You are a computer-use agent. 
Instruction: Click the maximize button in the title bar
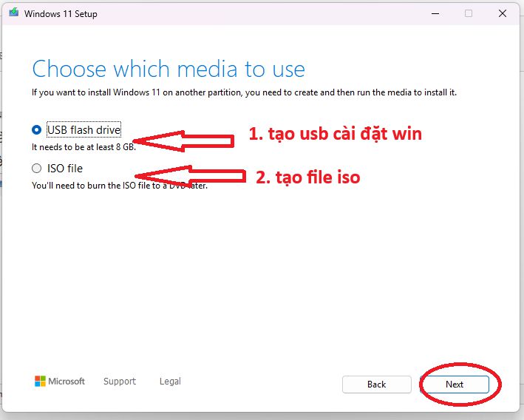pyautogui.click(x=469, y=13)
